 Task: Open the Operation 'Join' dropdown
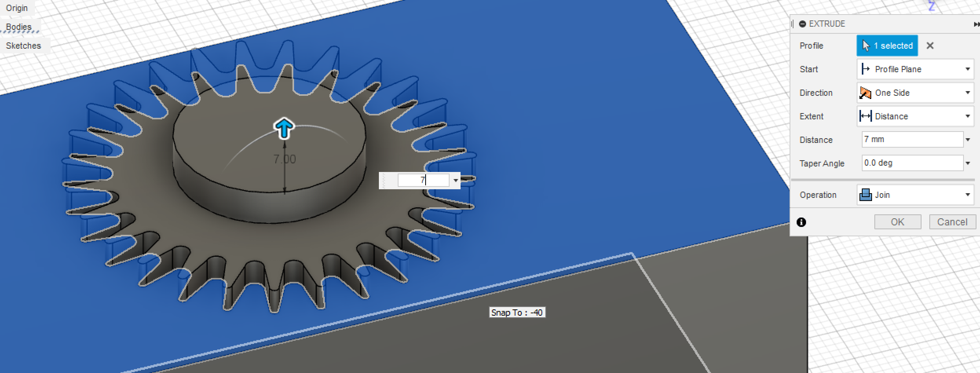click(x=915, y=195)
